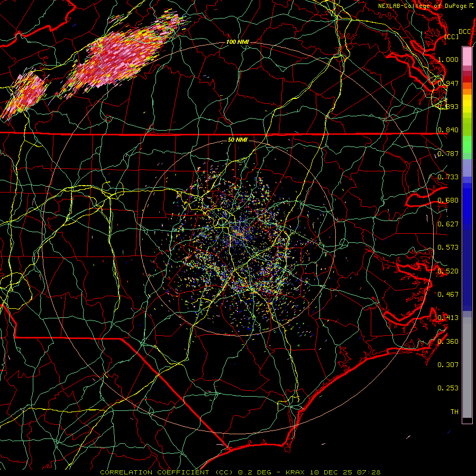Select the 0.253 scale value
The image size is (476, 476).
pyautogui.click(x=448, y=388)
